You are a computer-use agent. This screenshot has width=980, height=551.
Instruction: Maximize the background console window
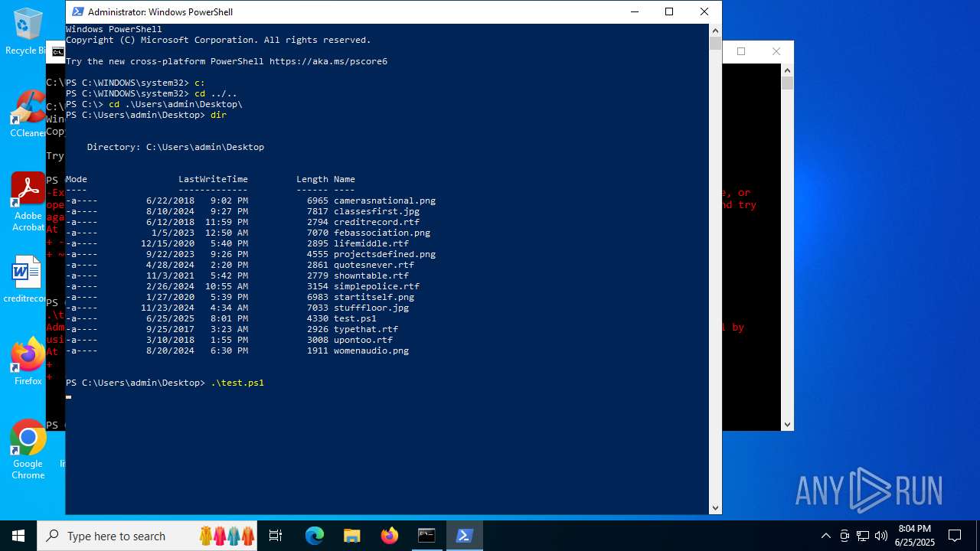[x=741, y=51]
